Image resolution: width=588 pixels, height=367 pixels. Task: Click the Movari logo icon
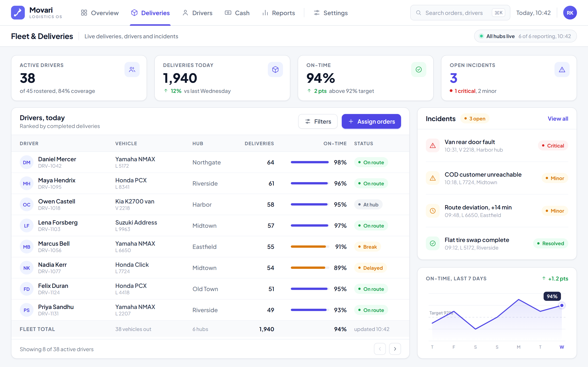18,13
